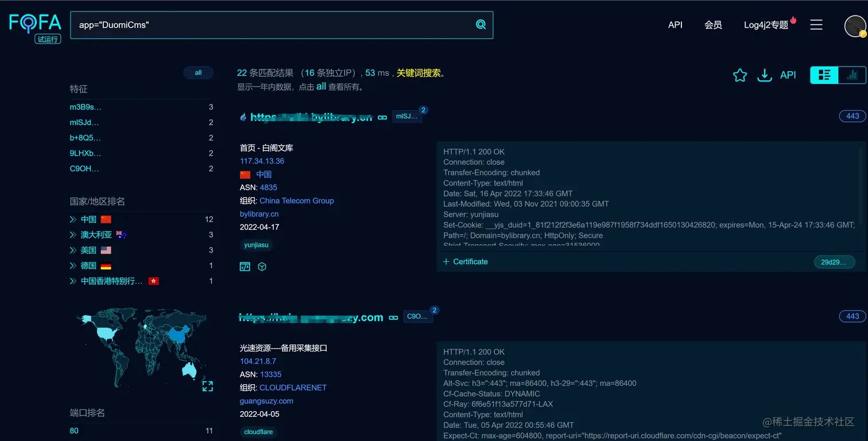This screenshot has height=441, width=868.
Task: Expand the 澳大利亚 country chevron
Action: pos(73,235)
